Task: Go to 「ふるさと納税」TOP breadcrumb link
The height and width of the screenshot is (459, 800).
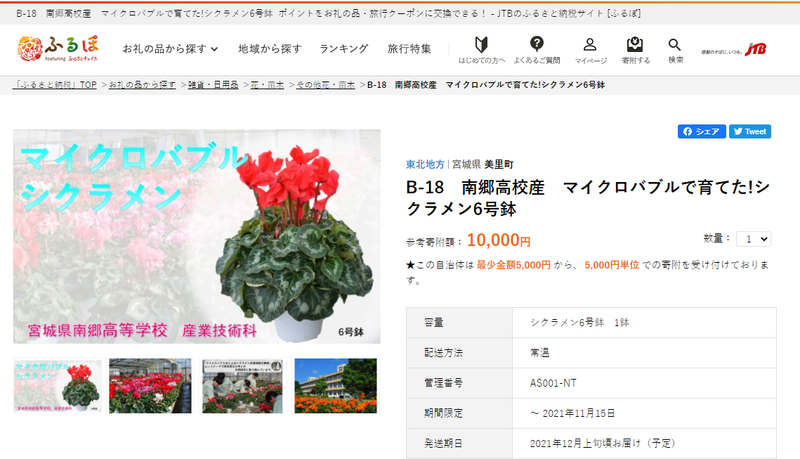Action: pos(55,85)
